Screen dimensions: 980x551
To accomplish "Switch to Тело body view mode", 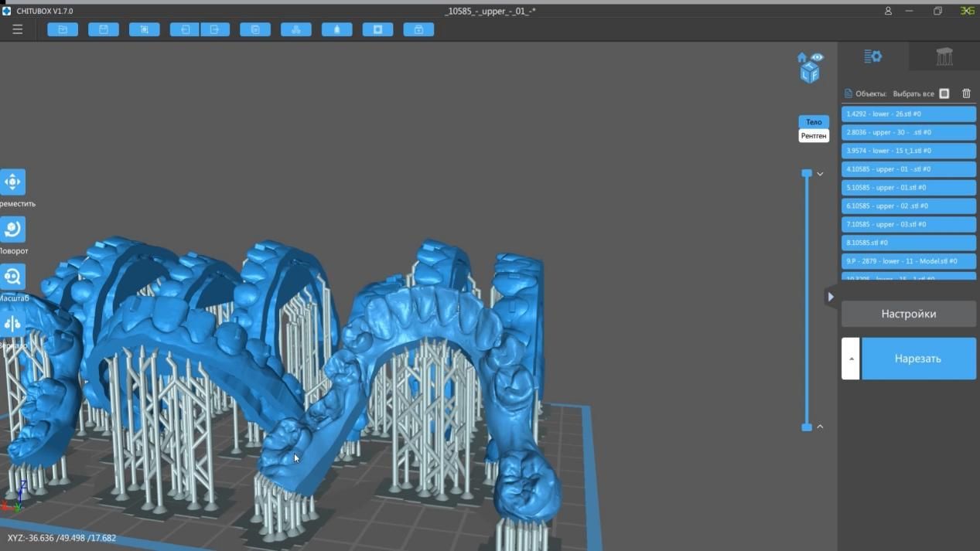I will pos(814,122).
